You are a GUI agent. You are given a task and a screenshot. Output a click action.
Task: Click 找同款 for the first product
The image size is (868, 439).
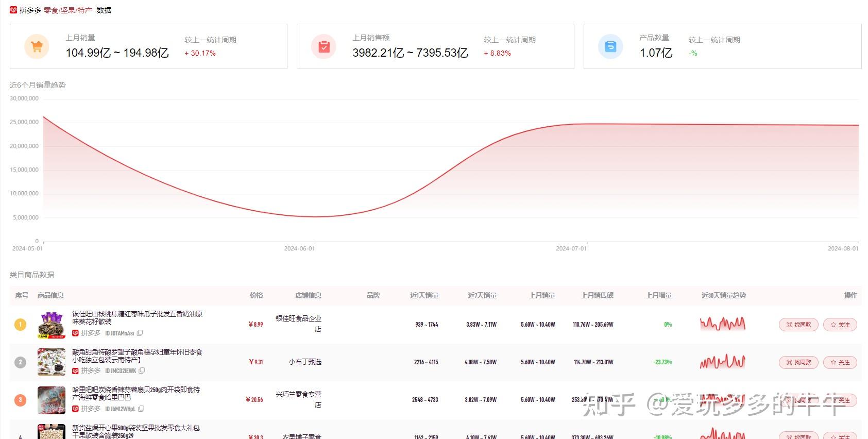click(798, 325)
